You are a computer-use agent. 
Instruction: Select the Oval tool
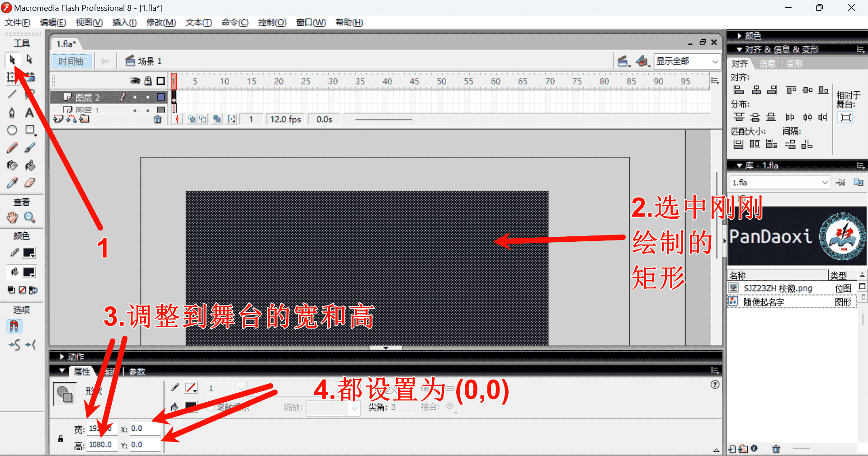pyautogui.click(x=12, y=130)
